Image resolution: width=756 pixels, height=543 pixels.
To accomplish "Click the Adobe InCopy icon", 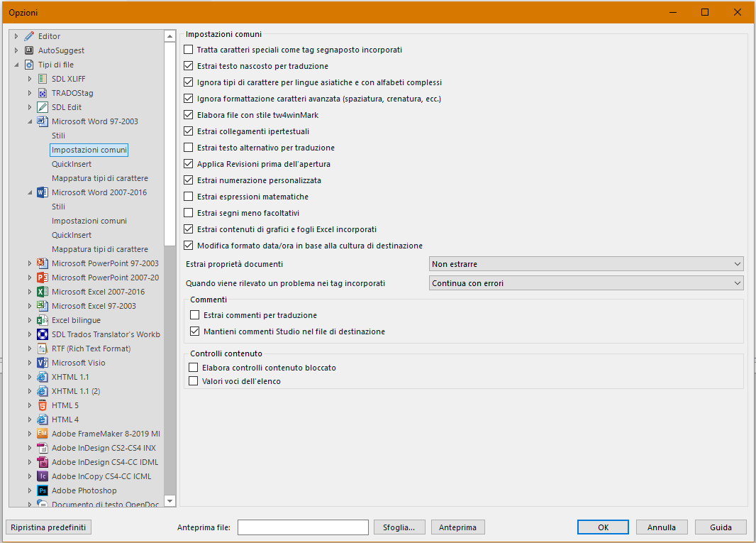I will 43,476.
